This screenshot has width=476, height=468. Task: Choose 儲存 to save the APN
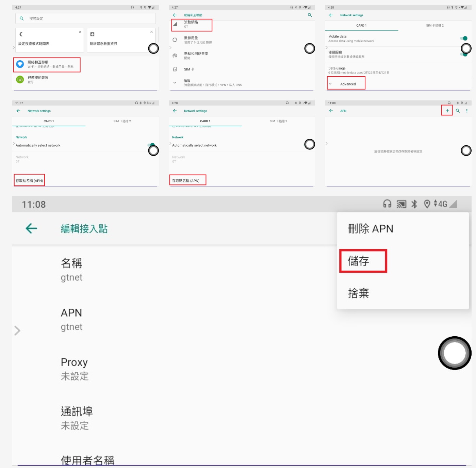358,261
